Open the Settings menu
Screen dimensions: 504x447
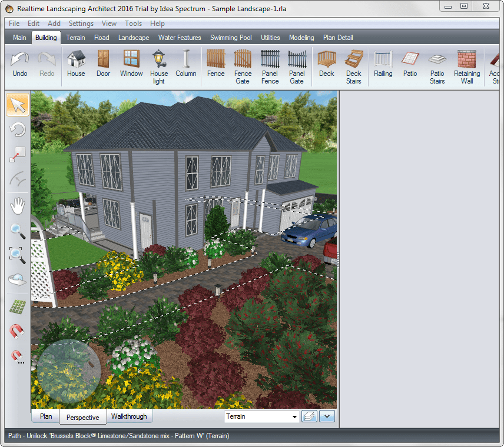point(81,24)
